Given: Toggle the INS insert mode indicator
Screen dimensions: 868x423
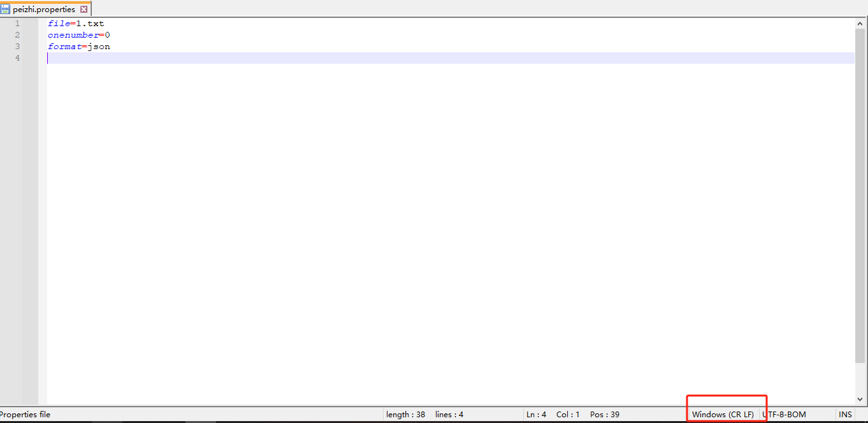Looking at the screenshot, I should click(845, 415).
